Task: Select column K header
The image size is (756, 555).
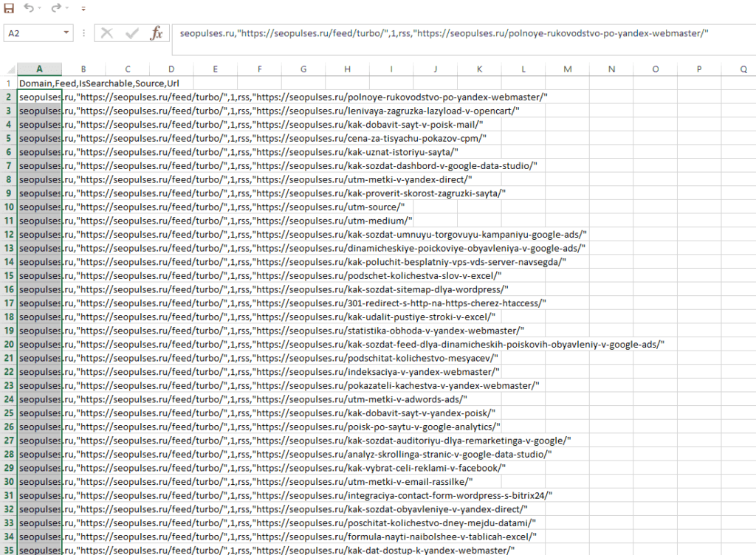Action: (x=479, y=69)
